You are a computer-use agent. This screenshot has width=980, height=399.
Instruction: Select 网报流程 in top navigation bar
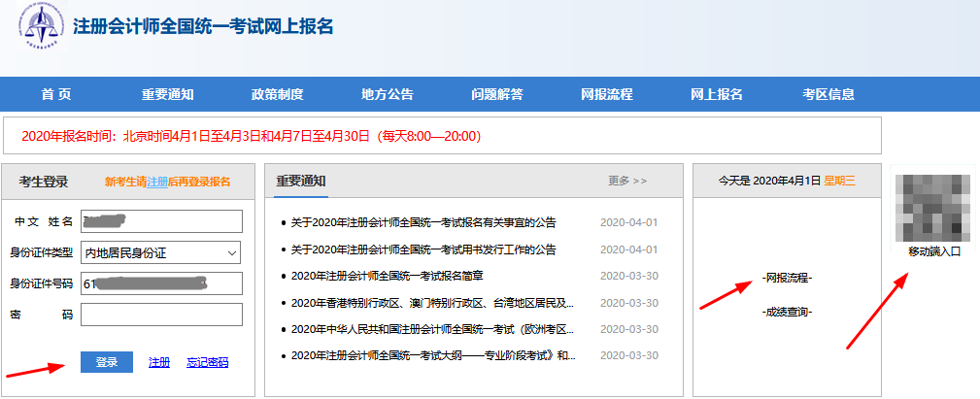pos(606,94)
